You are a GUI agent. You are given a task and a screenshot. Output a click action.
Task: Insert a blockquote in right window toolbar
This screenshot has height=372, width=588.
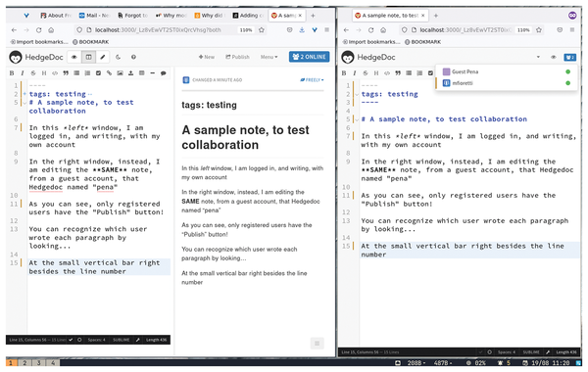tap(398, 73)
